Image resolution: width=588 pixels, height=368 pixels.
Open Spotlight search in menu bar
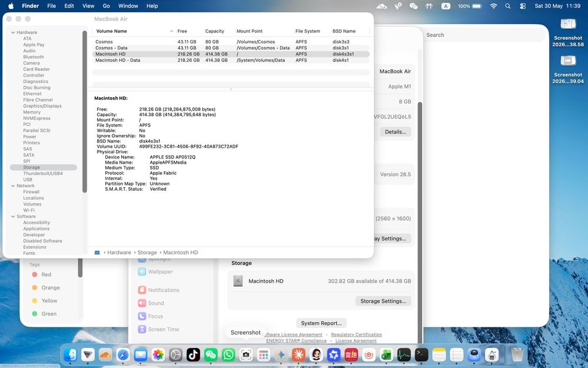coord(508,6)
